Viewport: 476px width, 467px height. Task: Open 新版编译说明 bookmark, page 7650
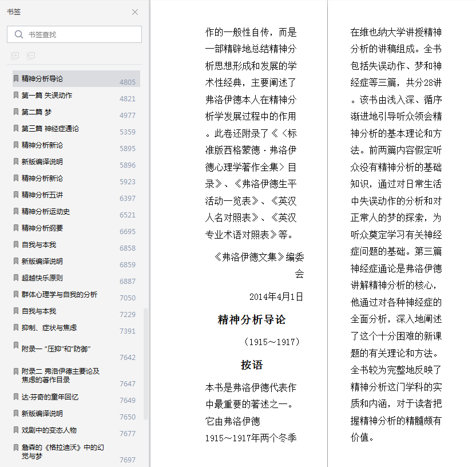click(76, 414)
